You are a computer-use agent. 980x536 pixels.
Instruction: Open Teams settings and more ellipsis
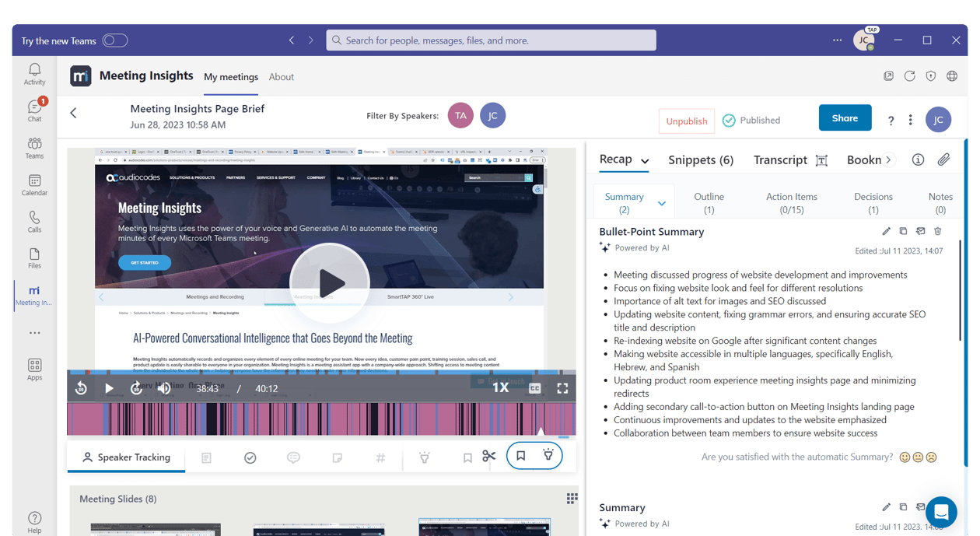(x=837, y=40)
